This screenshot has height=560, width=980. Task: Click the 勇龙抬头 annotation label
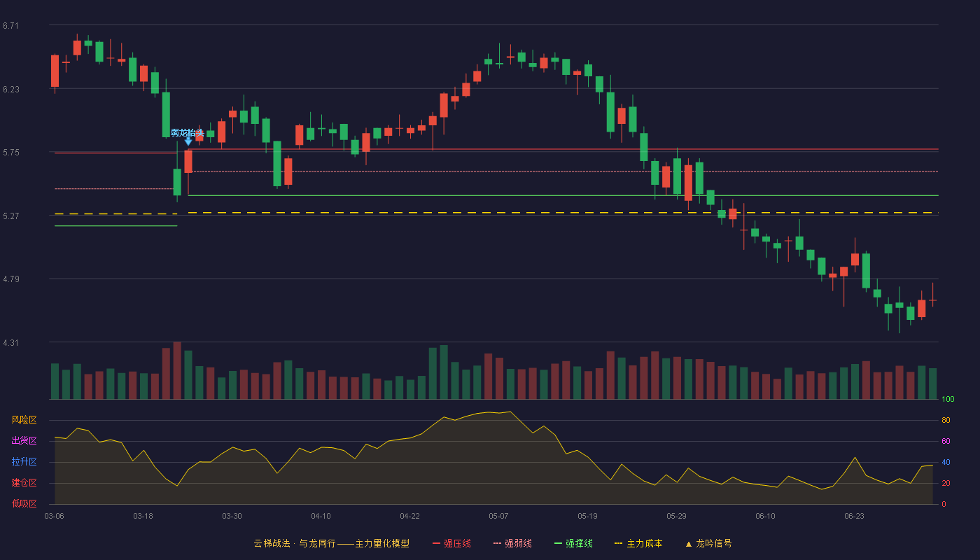(x=188, y=132)
